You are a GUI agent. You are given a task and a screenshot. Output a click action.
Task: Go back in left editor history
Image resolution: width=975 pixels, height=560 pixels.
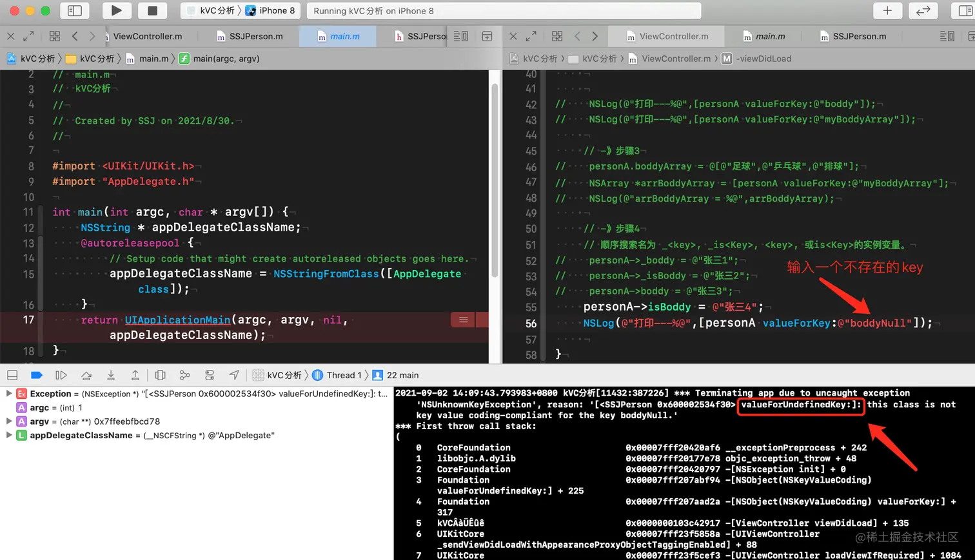75,36
